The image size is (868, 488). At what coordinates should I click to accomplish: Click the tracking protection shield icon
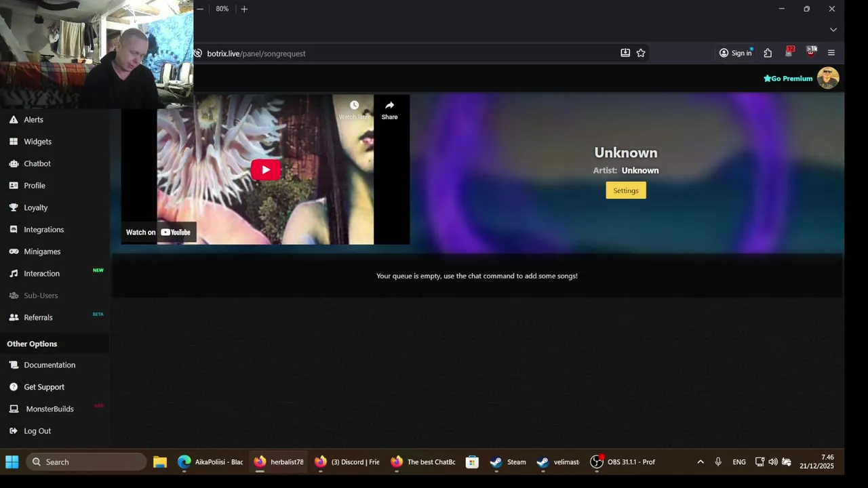[198, 53]
